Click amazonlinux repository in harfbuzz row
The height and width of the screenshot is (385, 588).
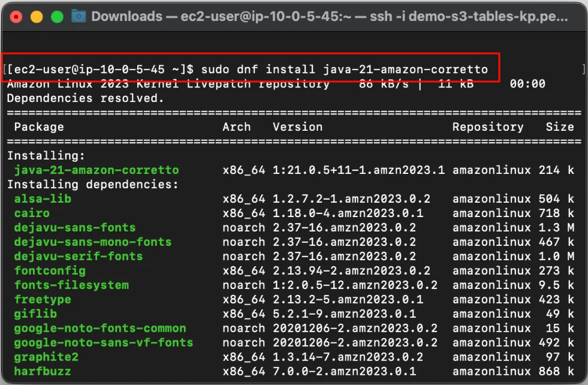click(x=491, y=371)
